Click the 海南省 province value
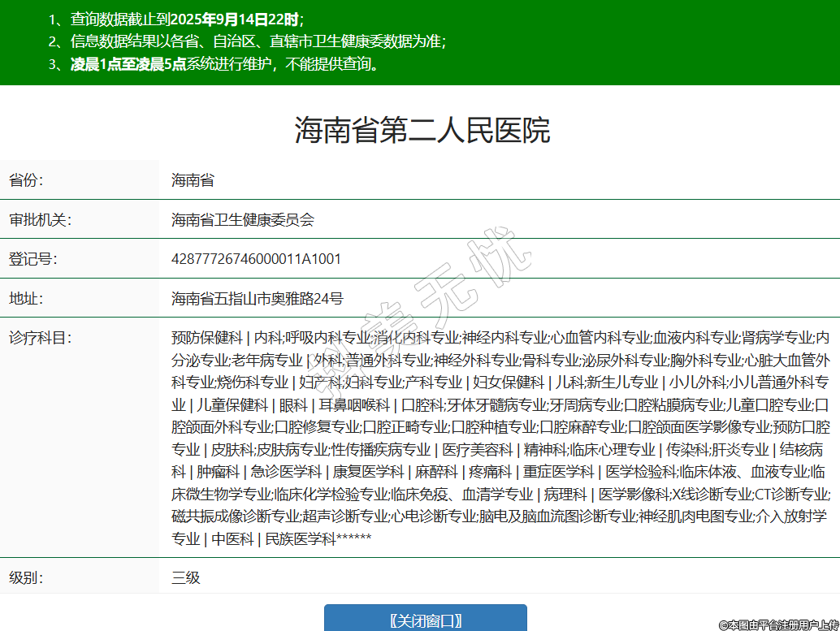Image resolution: width=840 pixels, height=631 pixels. 193,180
